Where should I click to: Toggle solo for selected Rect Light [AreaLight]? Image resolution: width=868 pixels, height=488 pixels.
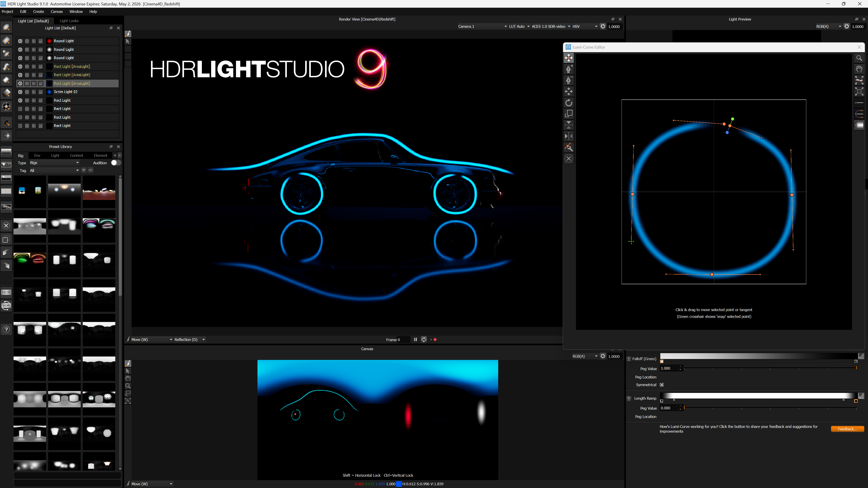click(27, 84)
